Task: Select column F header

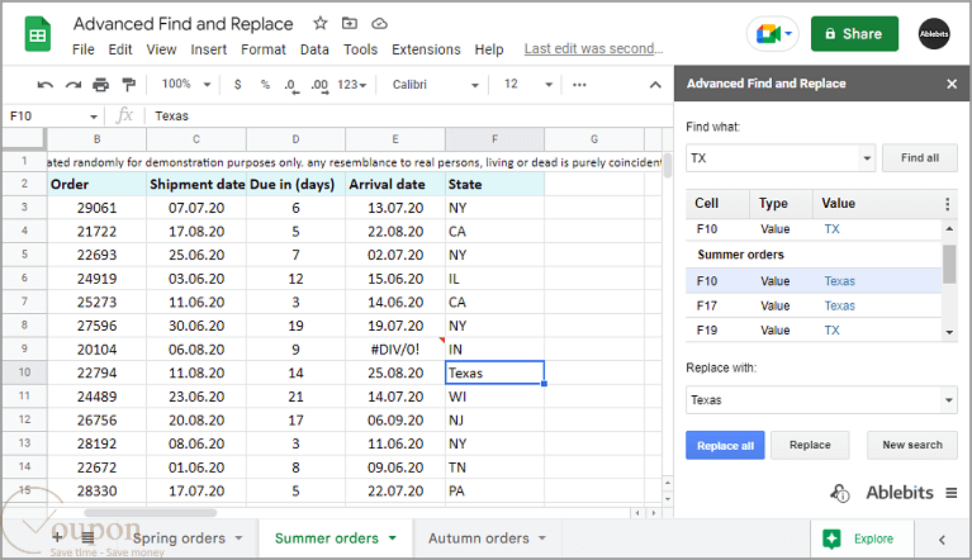Action: [x=495, y=139]
